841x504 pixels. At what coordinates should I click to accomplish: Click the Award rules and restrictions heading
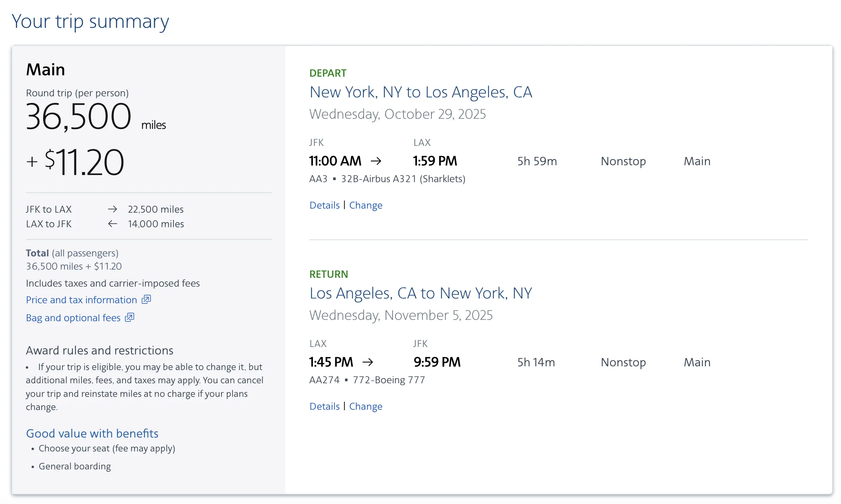99,350
